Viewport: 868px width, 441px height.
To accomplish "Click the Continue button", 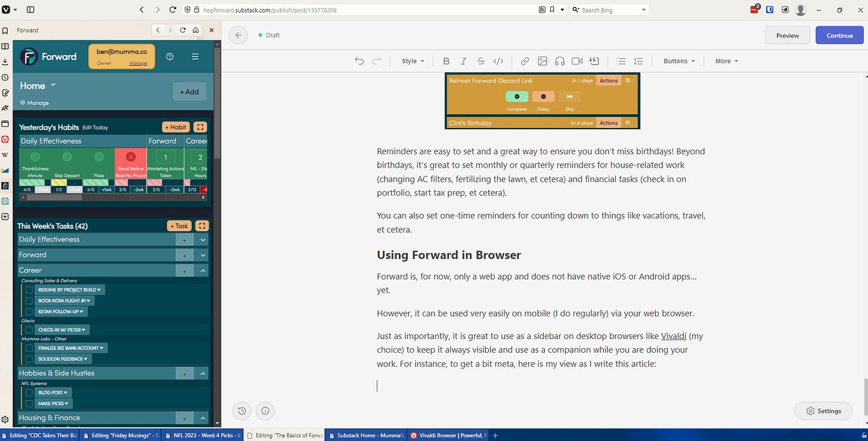I will click(x=839, y=35).
